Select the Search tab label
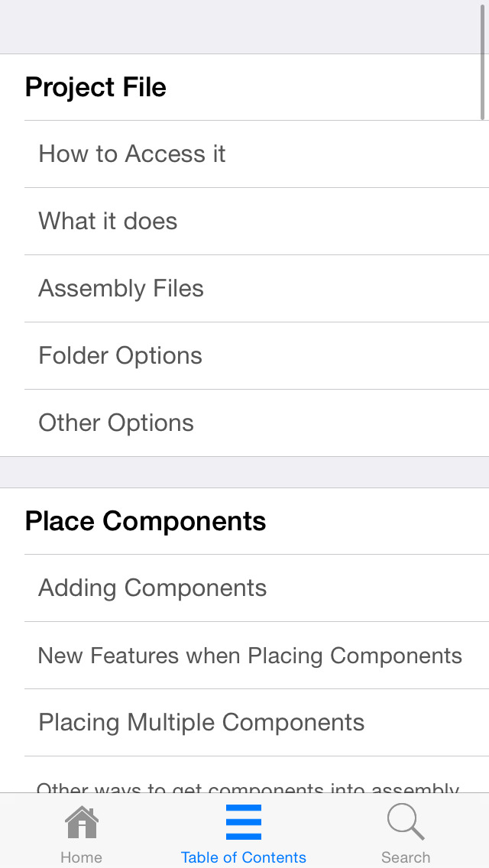489x868 pixels. (406, 857)
